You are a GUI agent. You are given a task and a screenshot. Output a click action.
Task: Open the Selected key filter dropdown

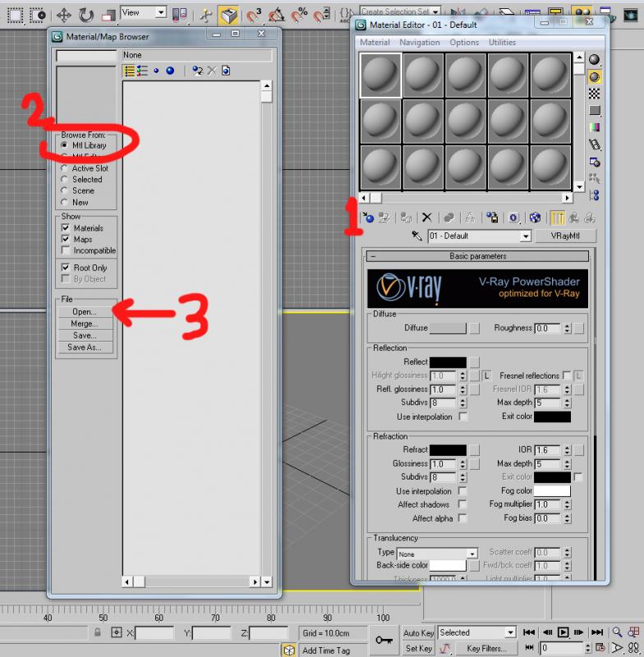click(x=510, y=632)
